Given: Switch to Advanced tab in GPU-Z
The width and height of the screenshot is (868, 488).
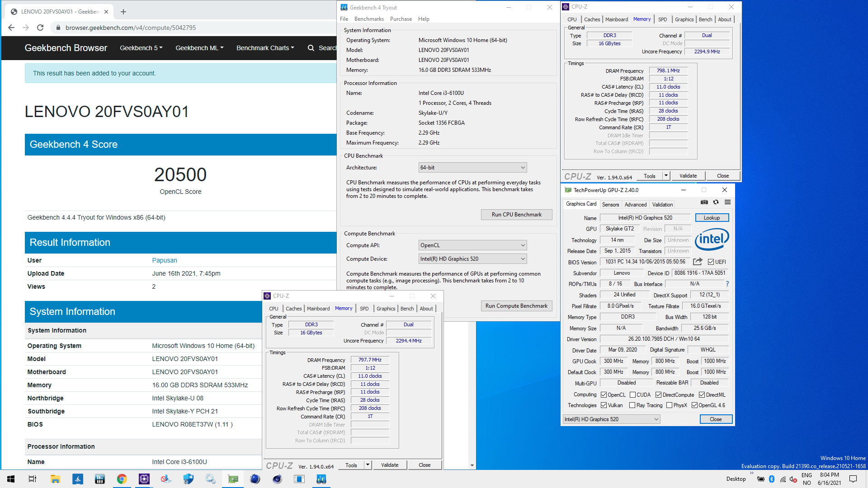Looking at the screenshot, I should [635, 205].
